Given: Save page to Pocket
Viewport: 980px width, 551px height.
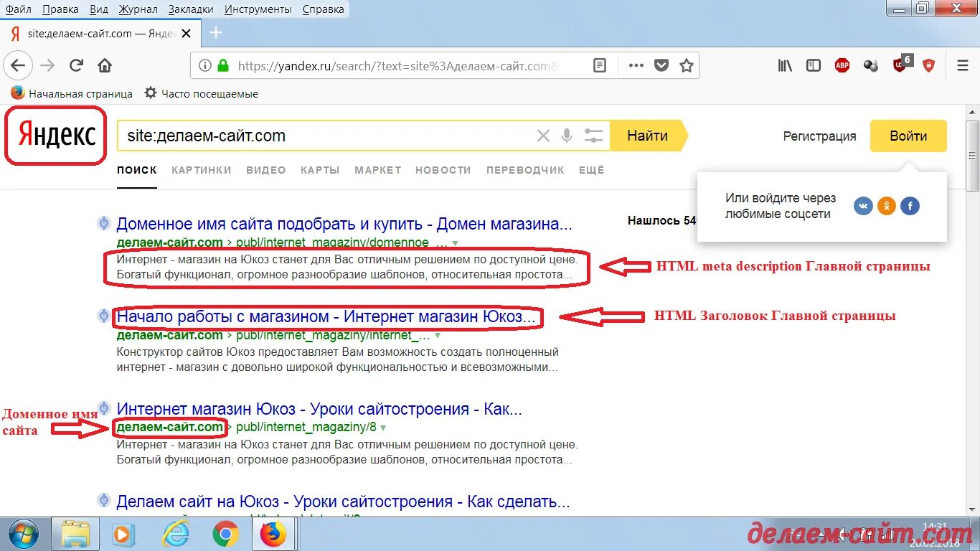Looking at the screenshot, I should (x=661, y=66).
